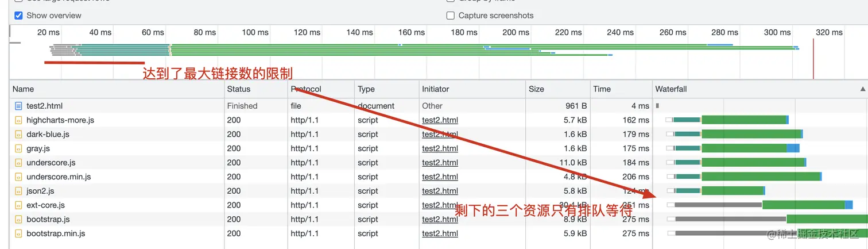Select the underscore.min.js script icon
Image resolution: width=868 pixels, height=249 pixels.
(x=18, y=177)
